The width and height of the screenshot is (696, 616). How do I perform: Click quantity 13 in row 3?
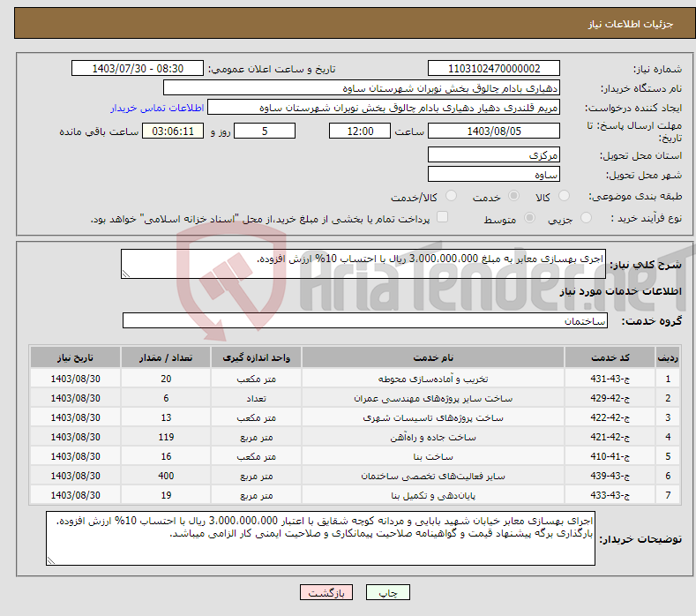[166, 418]
